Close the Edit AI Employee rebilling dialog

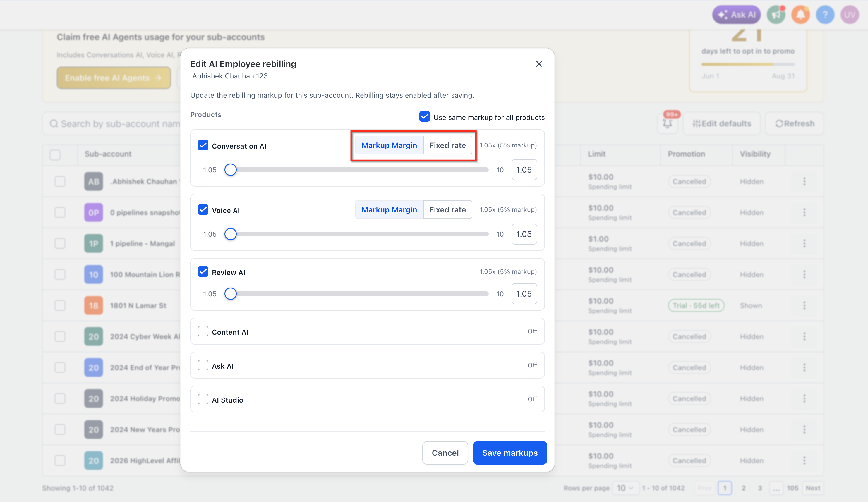[x=539, y=64]
